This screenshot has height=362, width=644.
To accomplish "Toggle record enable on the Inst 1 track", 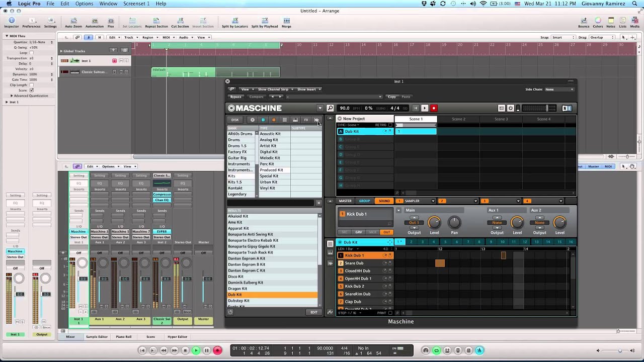I will pyautogui.click(x=114, y=61).
